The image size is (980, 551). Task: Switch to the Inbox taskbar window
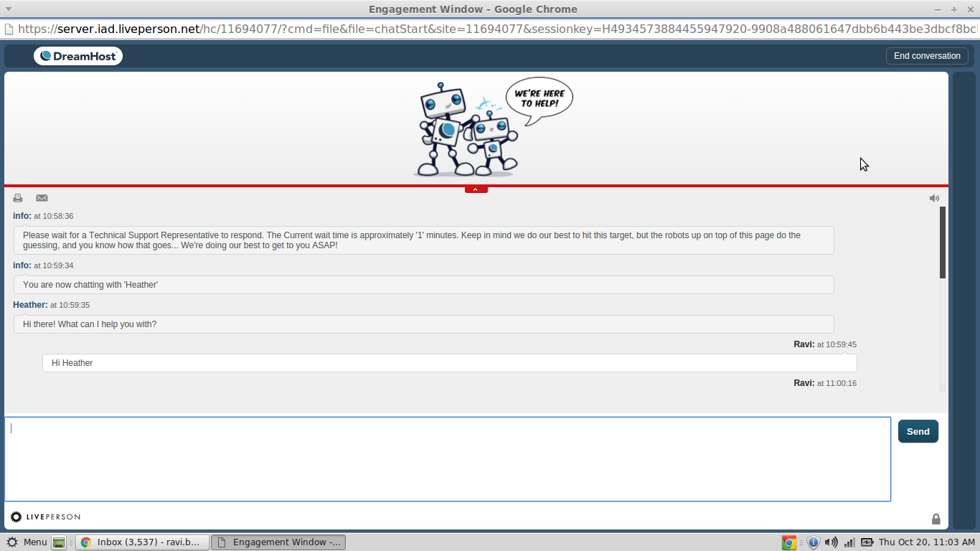pos(142,542)
